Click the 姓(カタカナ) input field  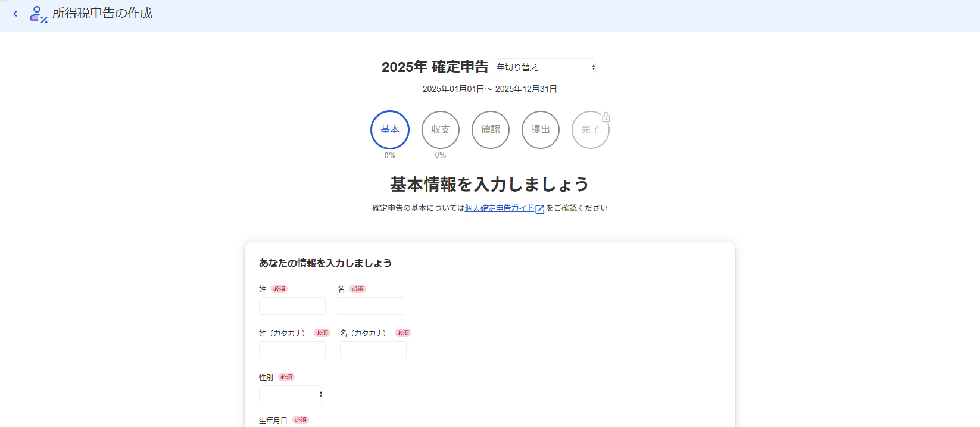[292, 350]
